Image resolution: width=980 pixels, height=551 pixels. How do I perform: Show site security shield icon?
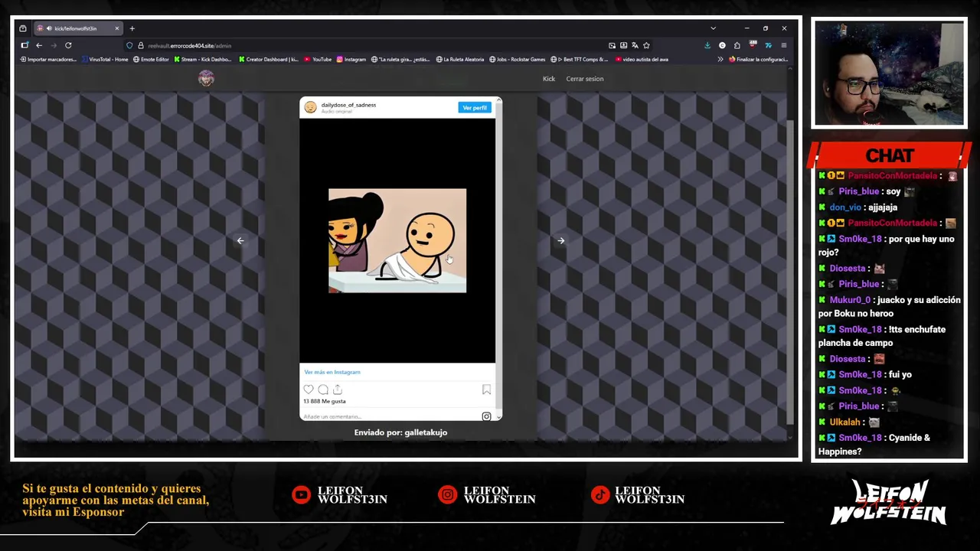click(x=129, y=45)
